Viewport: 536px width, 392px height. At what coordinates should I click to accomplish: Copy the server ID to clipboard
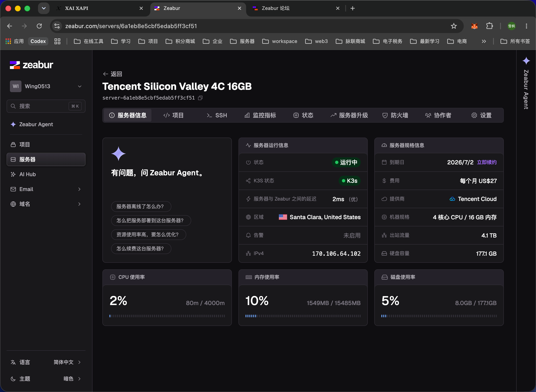pyautogui.click(x=200, y=98)
